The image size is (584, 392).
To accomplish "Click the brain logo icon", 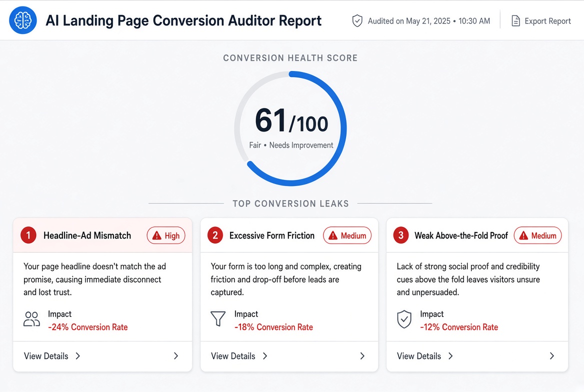I will click(x=22, y=20).
